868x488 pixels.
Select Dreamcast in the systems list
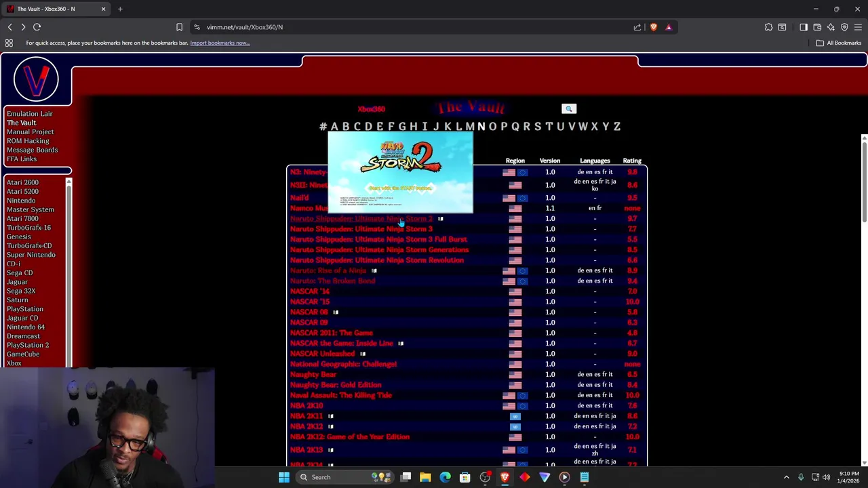click(x=23, y=336)
